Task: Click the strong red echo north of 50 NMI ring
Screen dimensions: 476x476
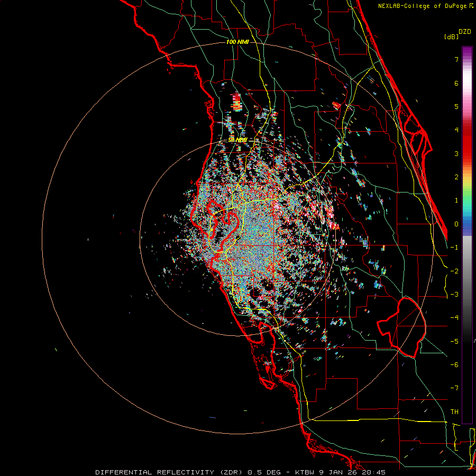Action: pos(236,102)
